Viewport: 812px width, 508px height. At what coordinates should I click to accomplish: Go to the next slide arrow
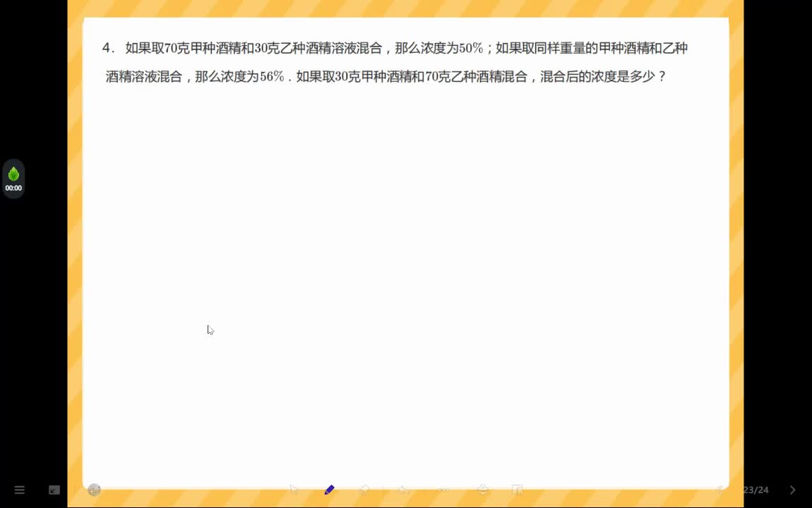coord(793,490)
